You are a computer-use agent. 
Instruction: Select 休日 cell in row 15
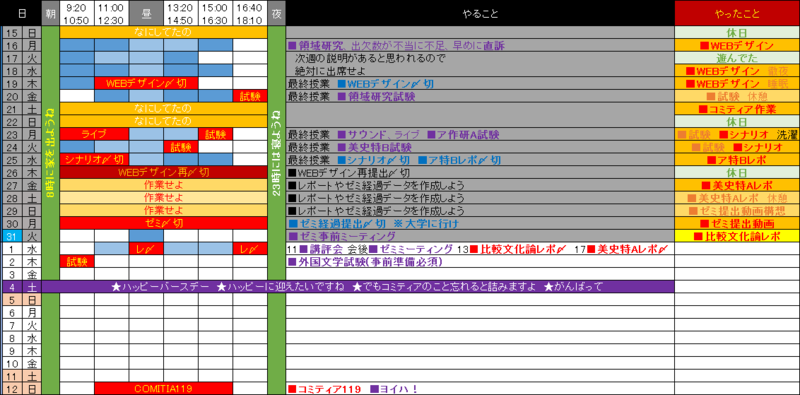737,32
